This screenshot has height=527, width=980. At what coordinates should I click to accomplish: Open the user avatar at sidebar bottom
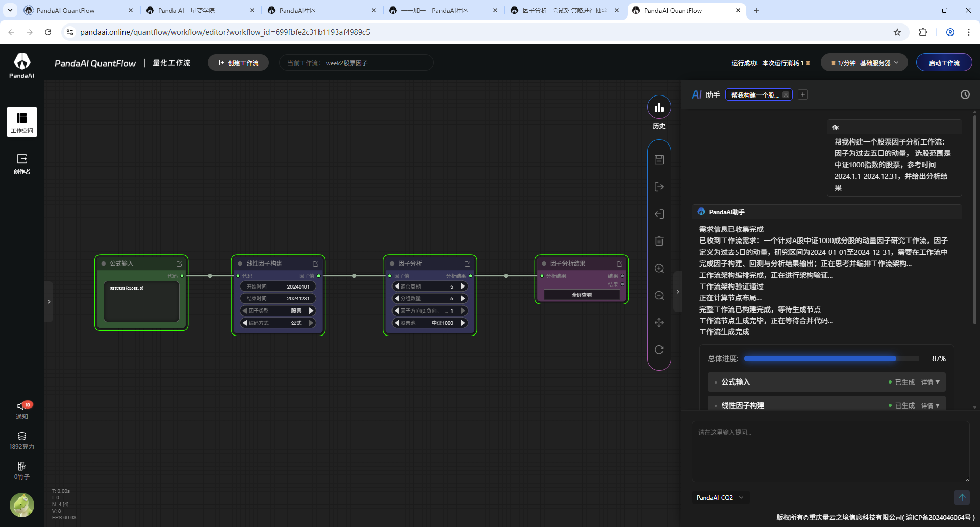22,505
